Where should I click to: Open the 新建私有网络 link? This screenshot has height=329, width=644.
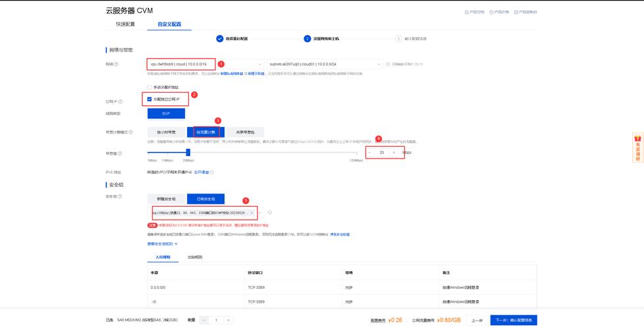[232, 74]
